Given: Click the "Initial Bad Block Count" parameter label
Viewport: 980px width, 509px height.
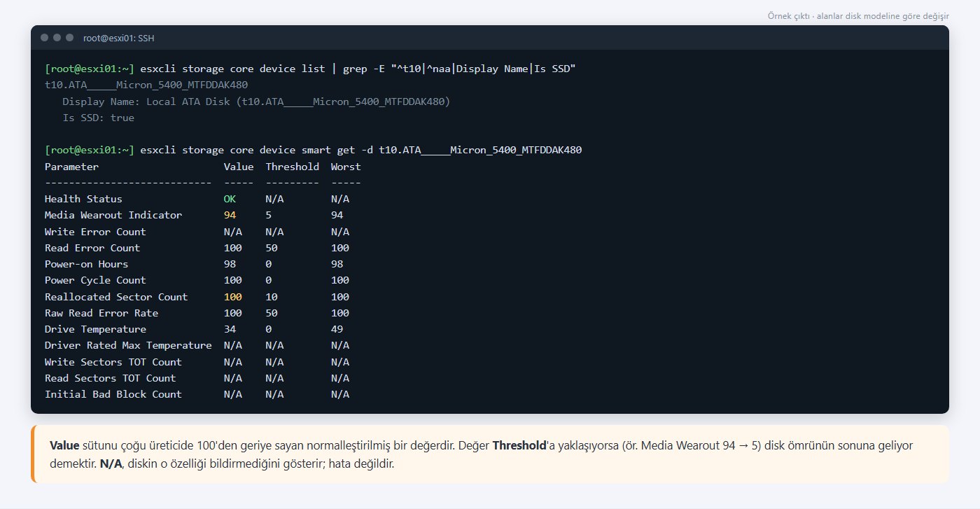Looking at the screenshot, I should click(113, 394).
